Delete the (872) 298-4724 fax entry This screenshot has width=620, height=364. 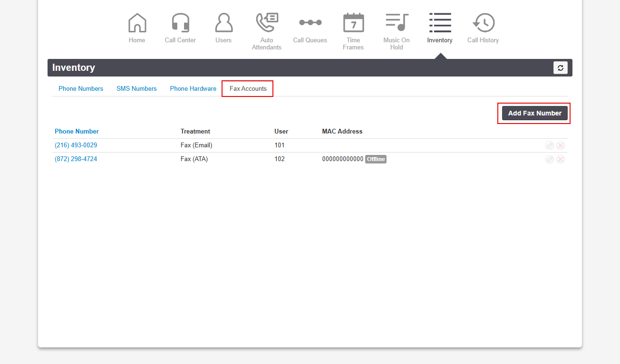pos(561,159)
